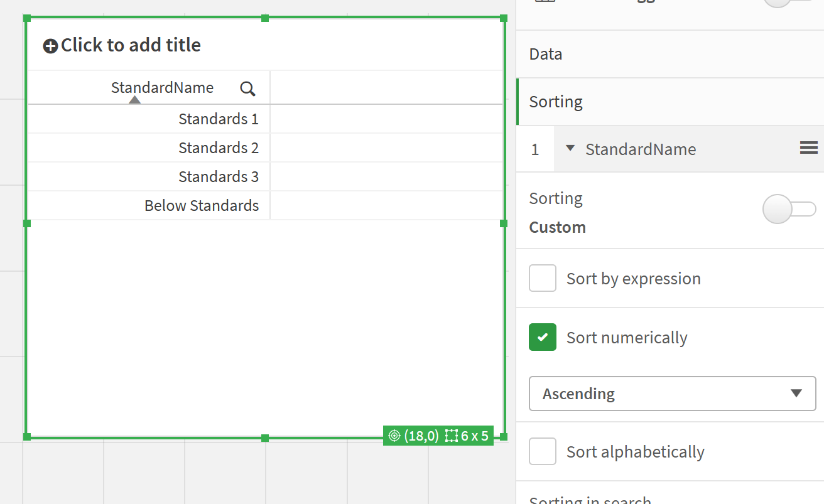Enable the Sort by expression checkbox
The image size is (824, 504).
click(543, 278)
